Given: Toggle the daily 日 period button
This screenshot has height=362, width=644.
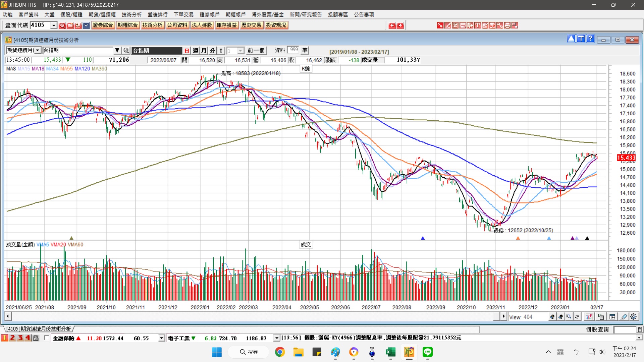Looking at the screenshot, I should (187, 50).
